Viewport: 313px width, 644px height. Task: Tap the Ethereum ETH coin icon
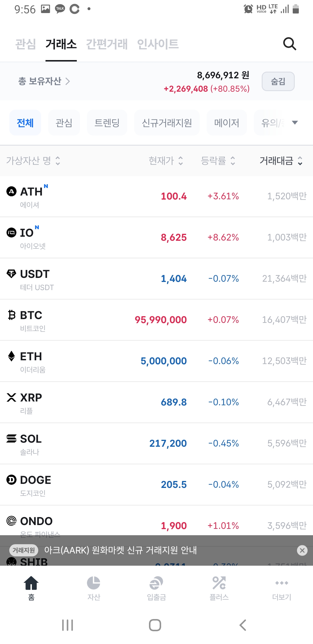[x=12, y=356]
